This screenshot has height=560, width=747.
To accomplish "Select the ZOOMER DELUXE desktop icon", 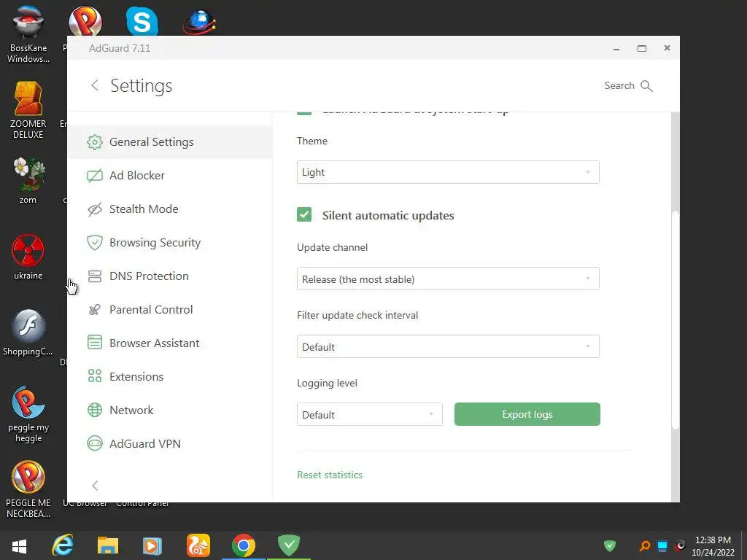I will (28, 110).
